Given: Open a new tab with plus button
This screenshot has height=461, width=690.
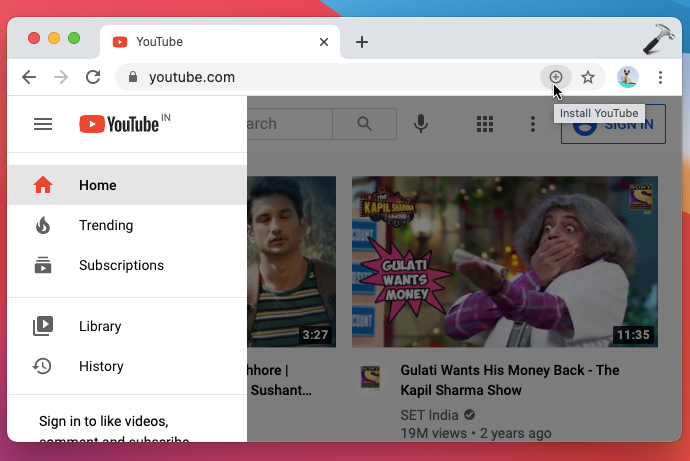Looking at the screenshot, I should [x=362, y=42].
